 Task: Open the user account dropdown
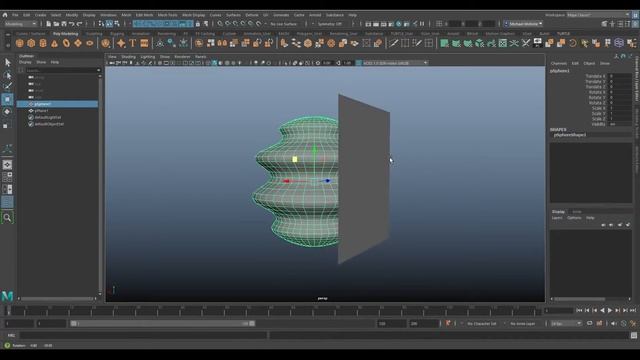[x=523, y=24]
